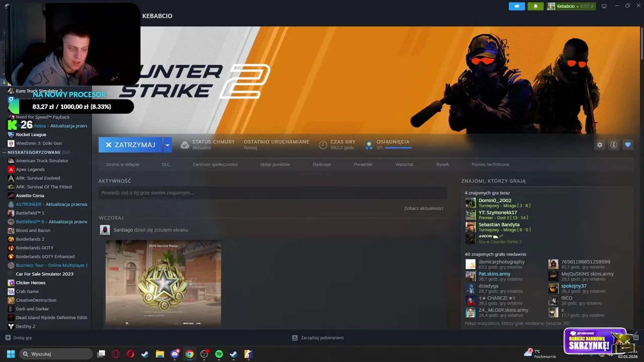Open Counter-Strike 2 taskbar icon
644x362 pixels.
click(x=248, y=354)
